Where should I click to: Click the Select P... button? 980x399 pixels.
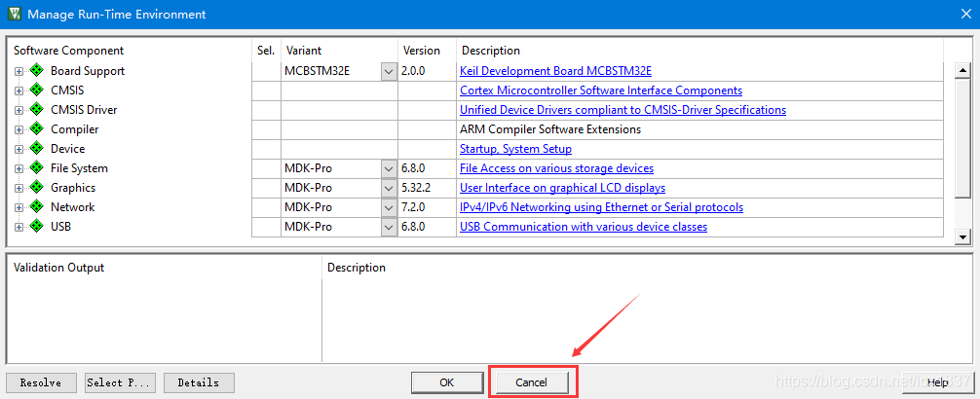click(x=120, y=382)
